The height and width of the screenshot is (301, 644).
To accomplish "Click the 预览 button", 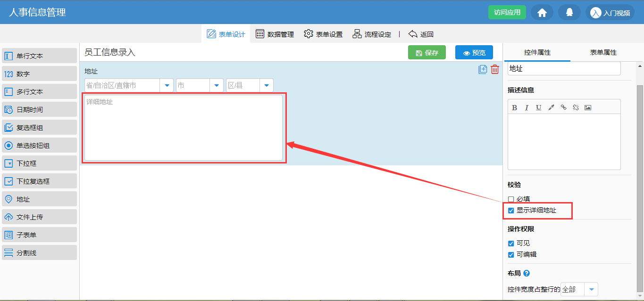I will pos(474,53).
